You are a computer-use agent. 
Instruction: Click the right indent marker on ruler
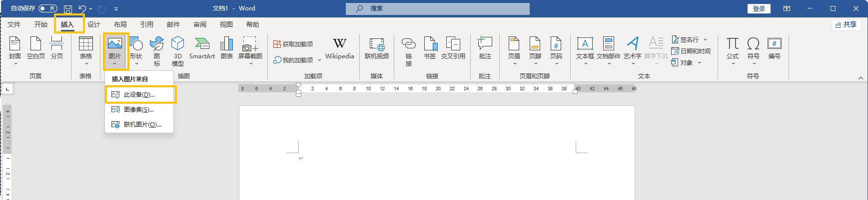[x=575, y=91]
